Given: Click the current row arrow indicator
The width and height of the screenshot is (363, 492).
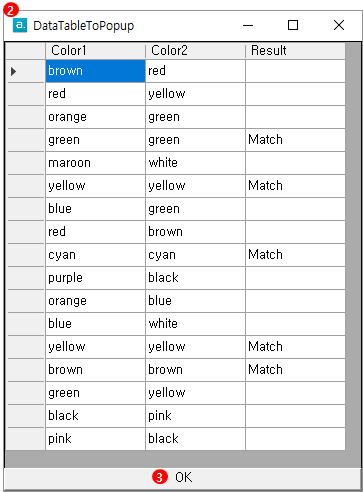Looking at the screenshot, I should pyautogui.click(x=13, y=71).
